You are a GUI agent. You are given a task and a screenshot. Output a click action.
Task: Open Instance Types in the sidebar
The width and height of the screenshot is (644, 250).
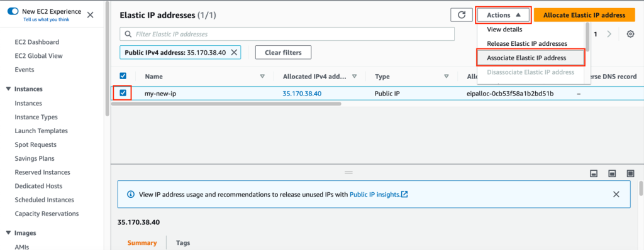coord(36,117)
